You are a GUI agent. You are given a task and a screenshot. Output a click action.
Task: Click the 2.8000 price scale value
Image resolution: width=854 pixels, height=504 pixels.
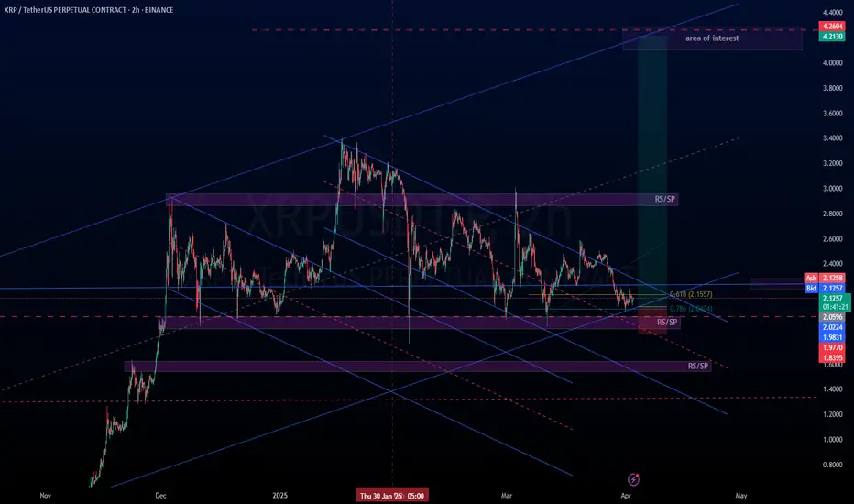tap(833, 214)
